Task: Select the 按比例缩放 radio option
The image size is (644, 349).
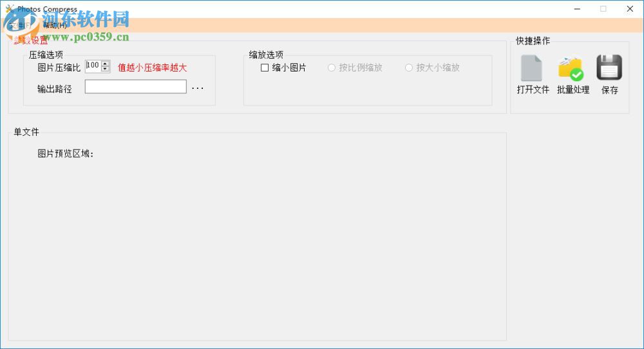Action: (332, 68)
